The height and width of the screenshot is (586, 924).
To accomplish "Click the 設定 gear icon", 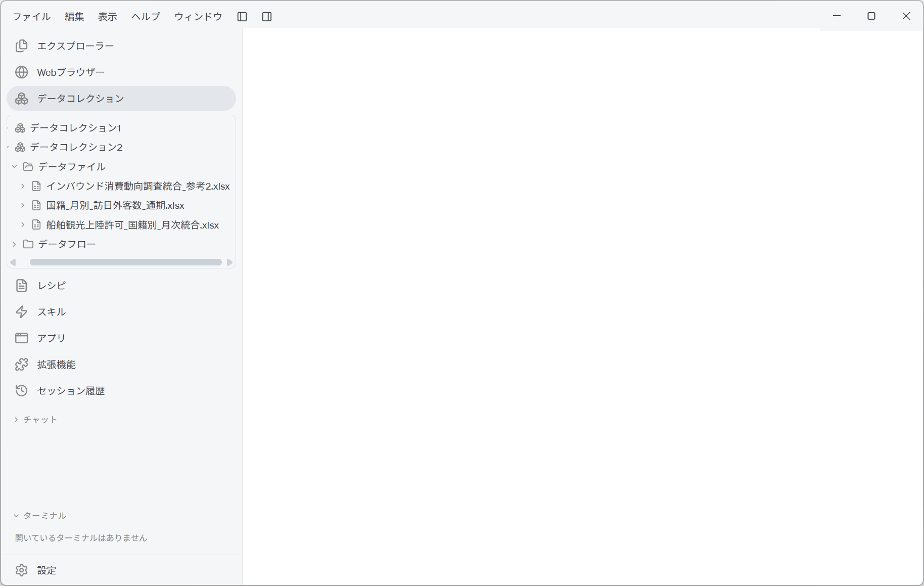I will point(21,570).
